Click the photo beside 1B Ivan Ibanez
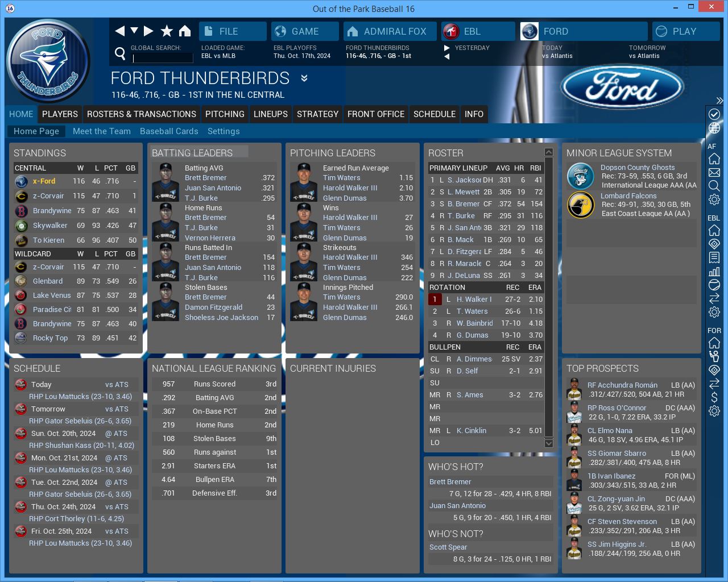 pyautogui.click(x=574, y=480)
